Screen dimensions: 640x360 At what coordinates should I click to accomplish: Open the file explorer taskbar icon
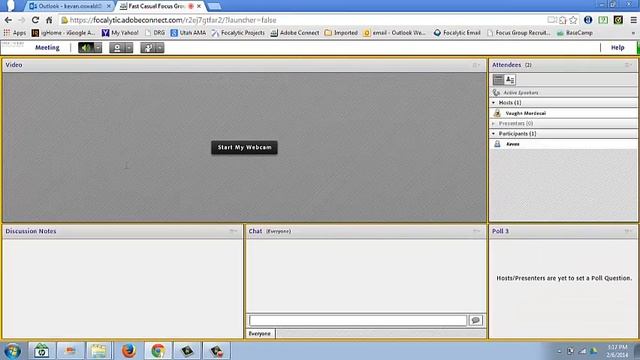(98, 351)
